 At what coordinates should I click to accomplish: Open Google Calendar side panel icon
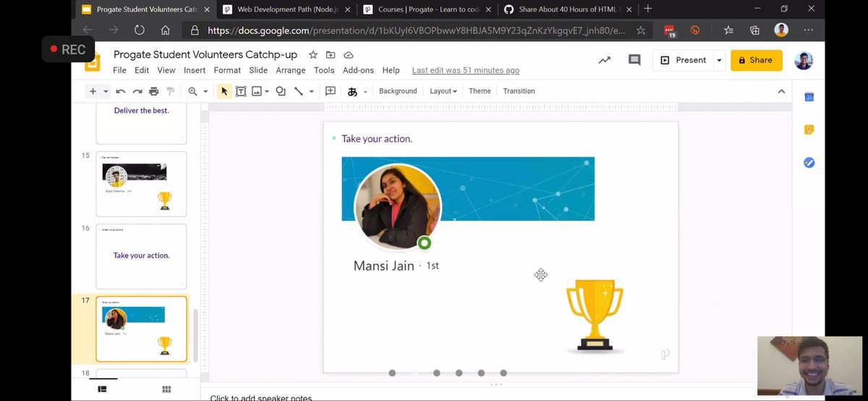809,97
